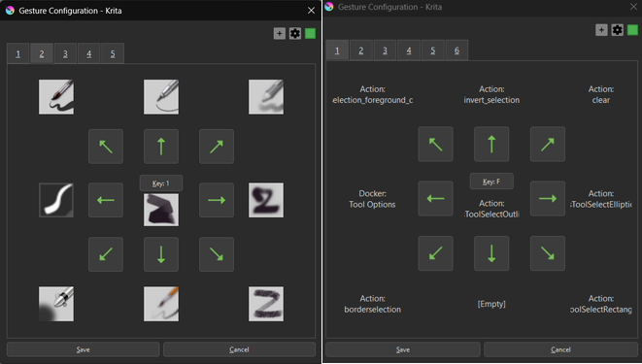Select the invert_selection action slot
This screenshot has height=364, width=642.
click(x=491, y=94)
